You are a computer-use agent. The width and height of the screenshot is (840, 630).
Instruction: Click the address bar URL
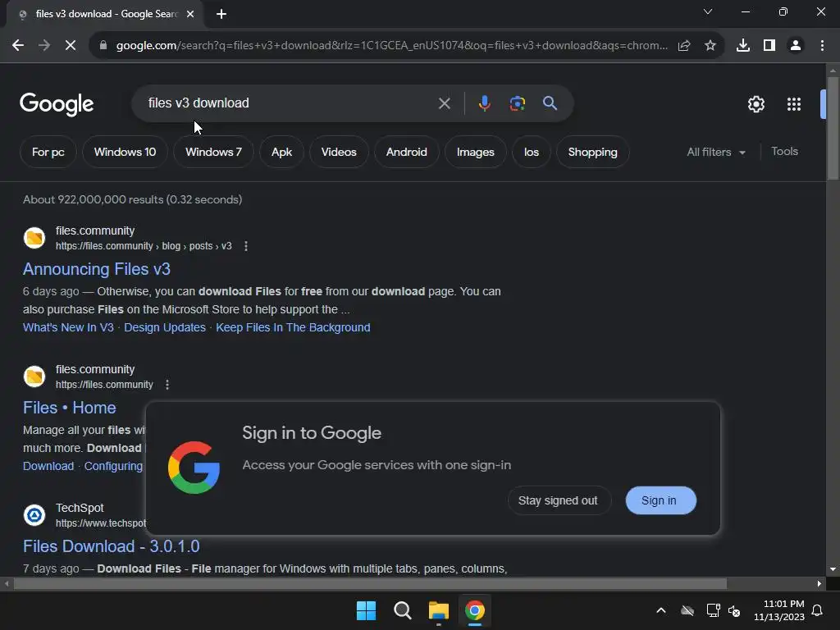391,46
